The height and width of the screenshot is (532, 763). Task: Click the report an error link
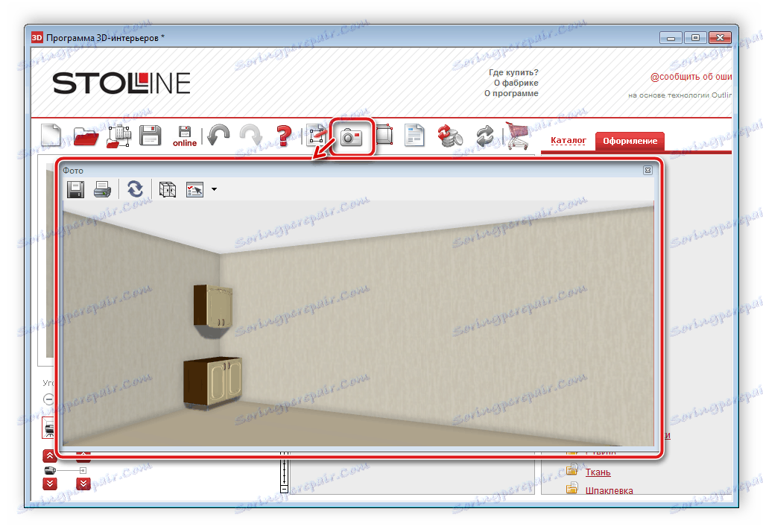point(691,77)
